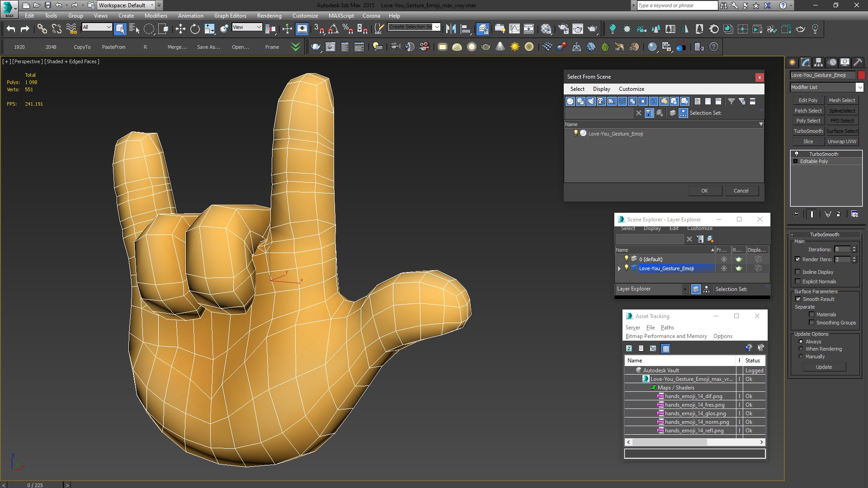Click Table View icon in Asset Tracking
The height and width of the screenshot is (488, 868).
(x=665, y=348)
